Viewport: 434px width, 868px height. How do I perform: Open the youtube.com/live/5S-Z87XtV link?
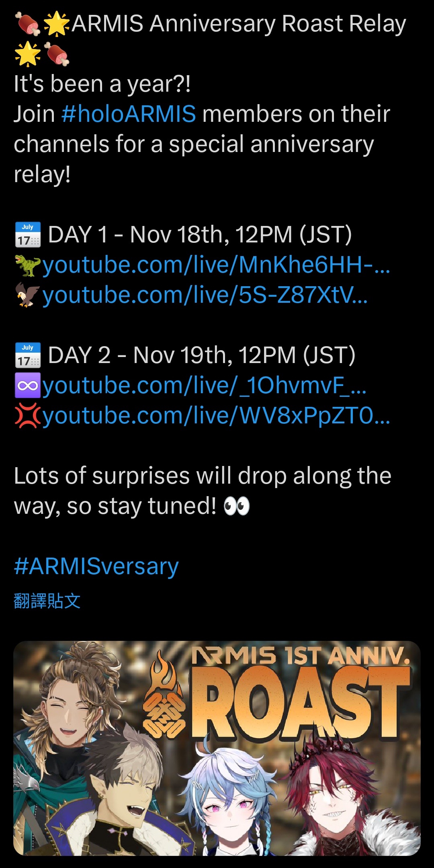click(x=205, y=295)
